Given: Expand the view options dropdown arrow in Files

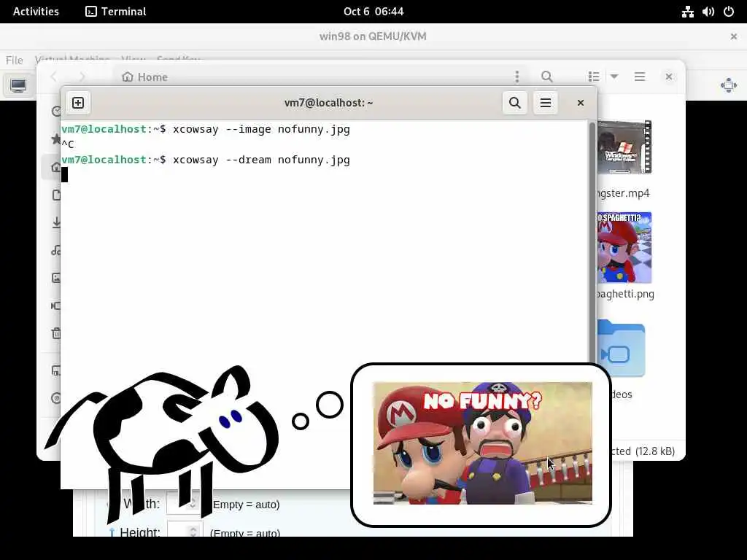Looking at the screenshot, I should tap(614, 77).
